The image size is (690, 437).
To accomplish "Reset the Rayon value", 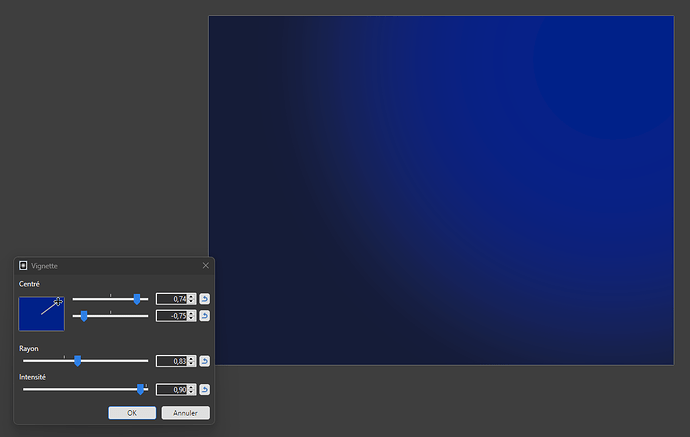I will point(205,361).
